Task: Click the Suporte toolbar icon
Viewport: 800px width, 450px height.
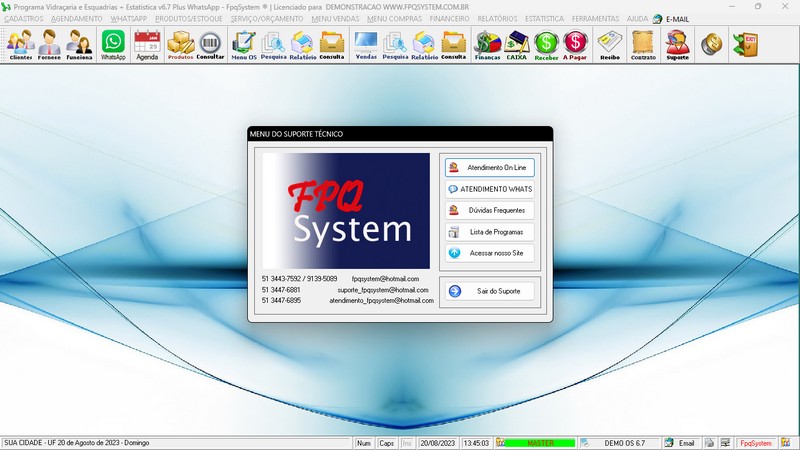Action: [x=678, y=45]
